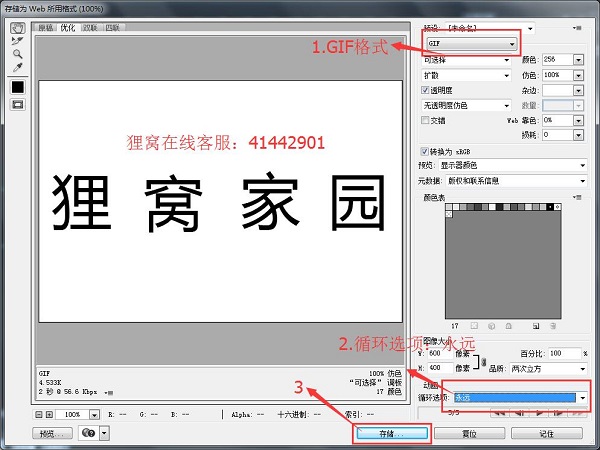Screen dimensions: 600x450
Task: Play the animation
Action: (x=539, y=413)
